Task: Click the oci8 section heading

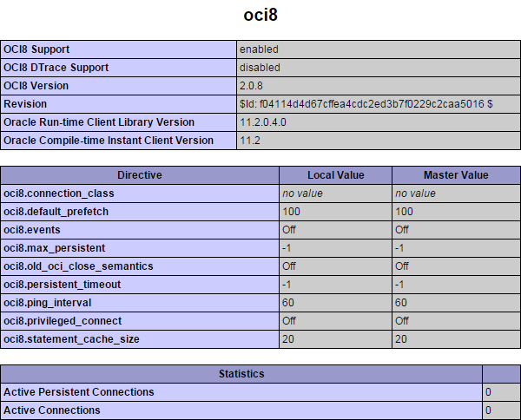Action: click(x=260, y=16)
